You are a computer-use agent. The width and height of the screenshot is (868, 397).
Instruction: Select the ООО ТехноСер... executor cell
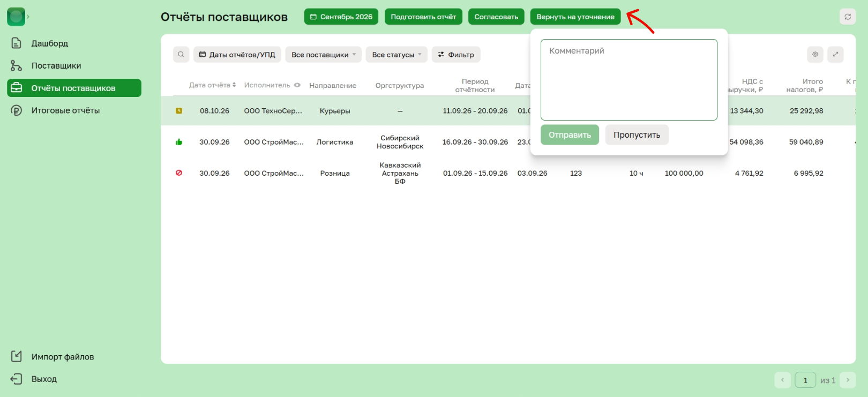[x=273, y=111]
